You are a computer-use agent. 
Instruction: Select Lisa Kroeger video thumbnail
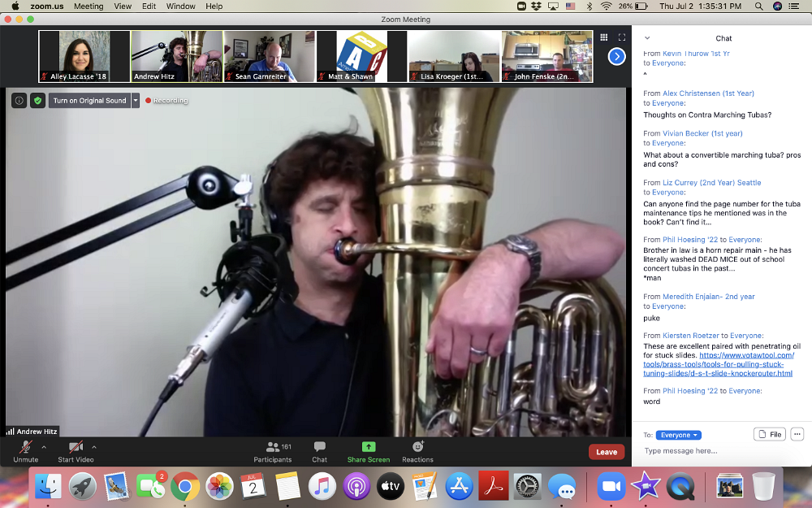(455, 56)
